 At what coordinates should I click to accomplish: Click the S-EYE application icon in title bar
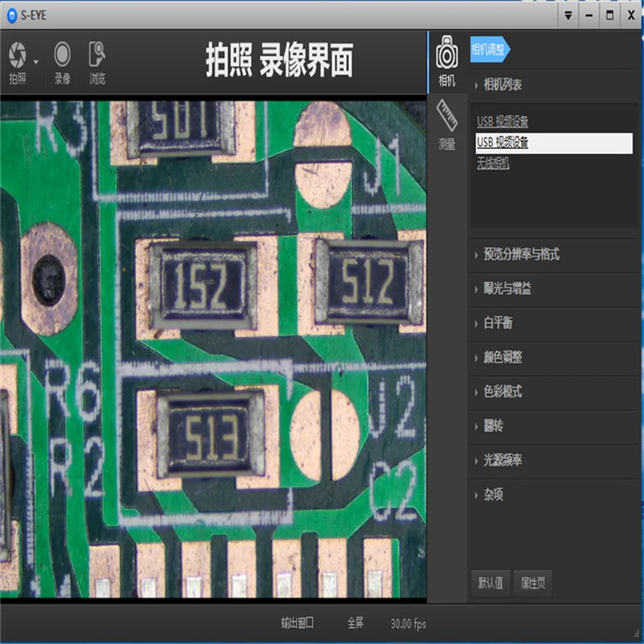point(10,13)
